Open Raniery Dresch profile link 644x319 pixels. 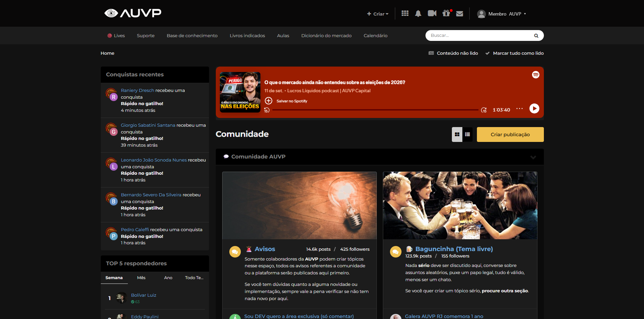pyautogui.click(x=137, y=90)
